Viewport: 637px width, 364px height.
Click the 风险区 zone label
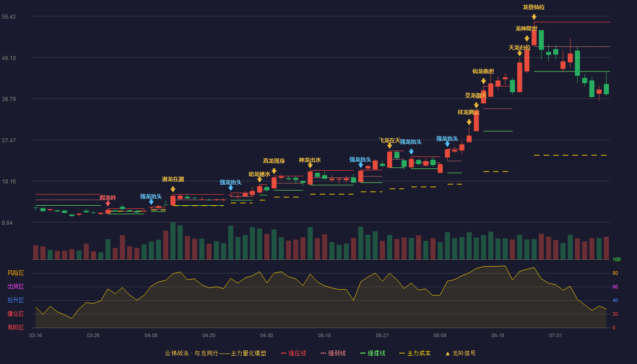(15, 273)
